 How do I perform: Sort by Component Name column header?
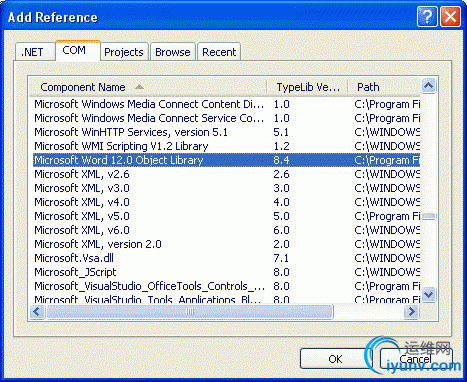tap(148, 87)
